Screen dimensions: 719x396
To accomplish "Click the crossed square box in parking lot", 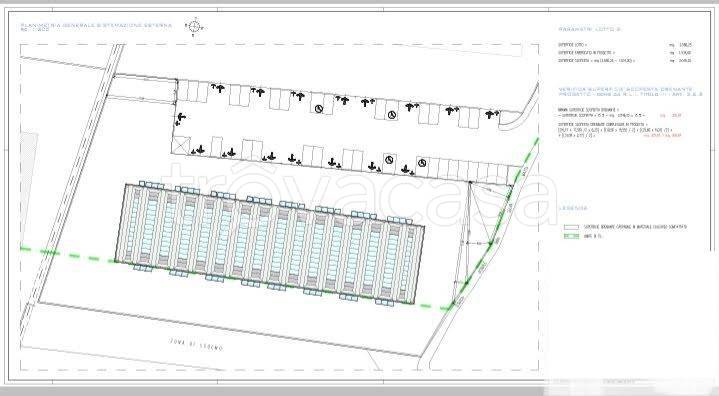I will (x=180, y=145).
